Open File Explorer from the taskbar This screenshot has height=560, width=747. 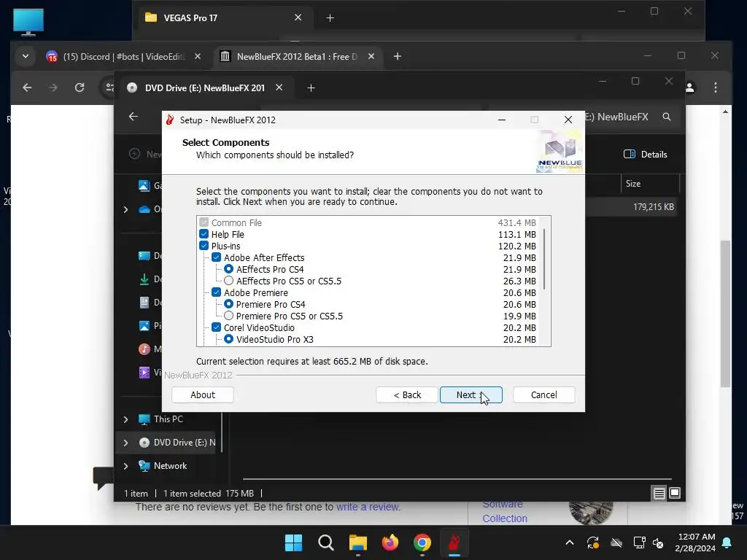click(357, 542)
